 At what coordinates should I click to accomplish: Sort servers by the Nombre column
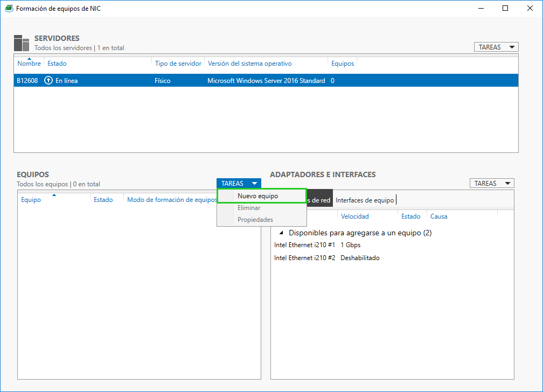pos(29,64)
